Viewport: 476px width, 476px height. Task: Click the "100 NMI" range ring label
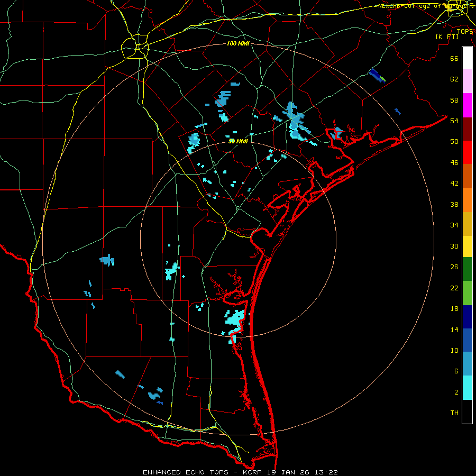(x=238, y=43)
